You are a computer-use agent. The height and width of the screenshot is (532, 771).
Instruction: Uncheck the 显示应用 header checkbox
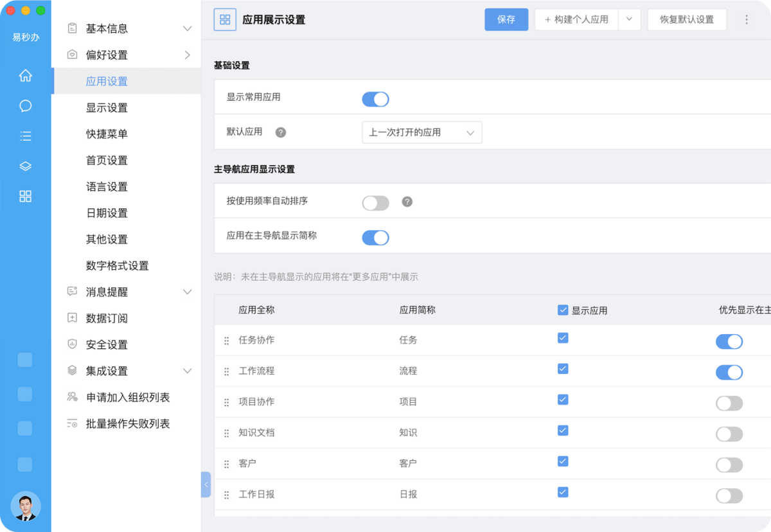click(563, 310)
